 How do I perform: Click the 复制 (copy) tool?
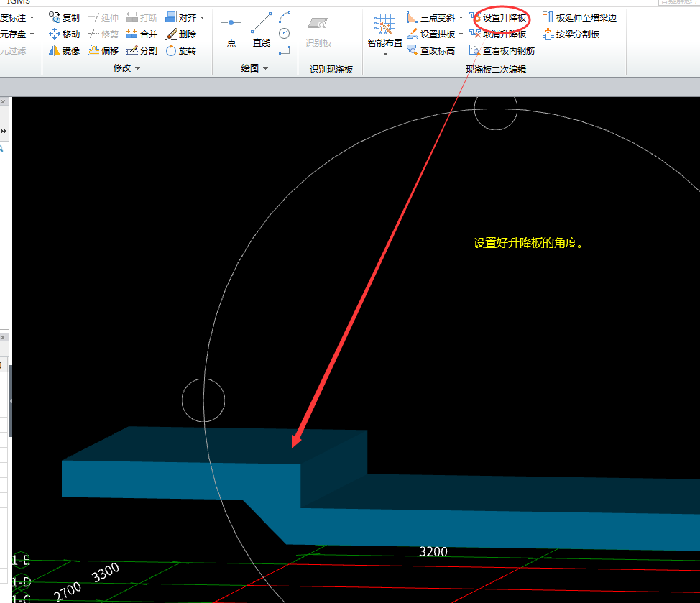(x=64, y=17)
